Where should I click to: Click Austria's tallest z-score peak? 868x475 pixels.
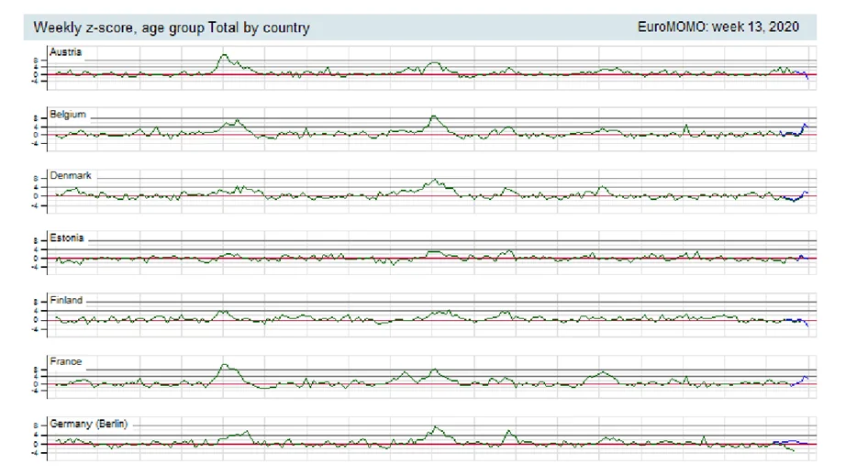click(x=224, y=55)
